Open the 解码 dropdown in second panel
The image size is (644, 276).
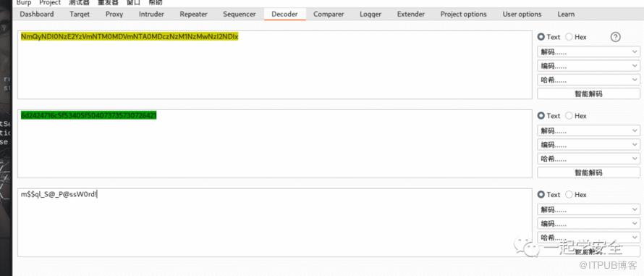pos(588,131)
